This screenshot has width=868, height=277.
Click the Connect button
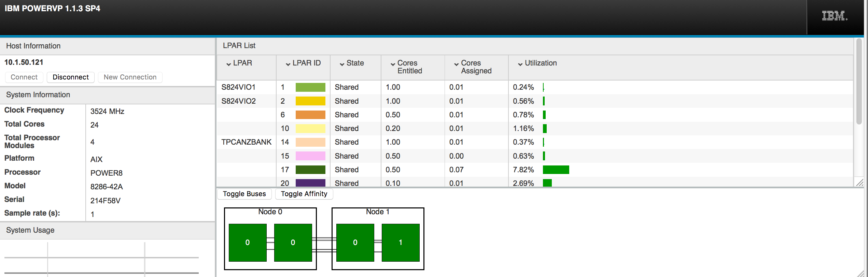click(x=24, y=77)
